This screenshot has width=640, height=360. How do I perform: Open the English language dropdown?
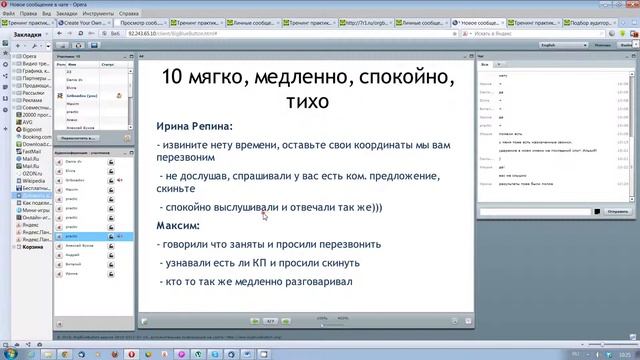[x=564, y=45]
